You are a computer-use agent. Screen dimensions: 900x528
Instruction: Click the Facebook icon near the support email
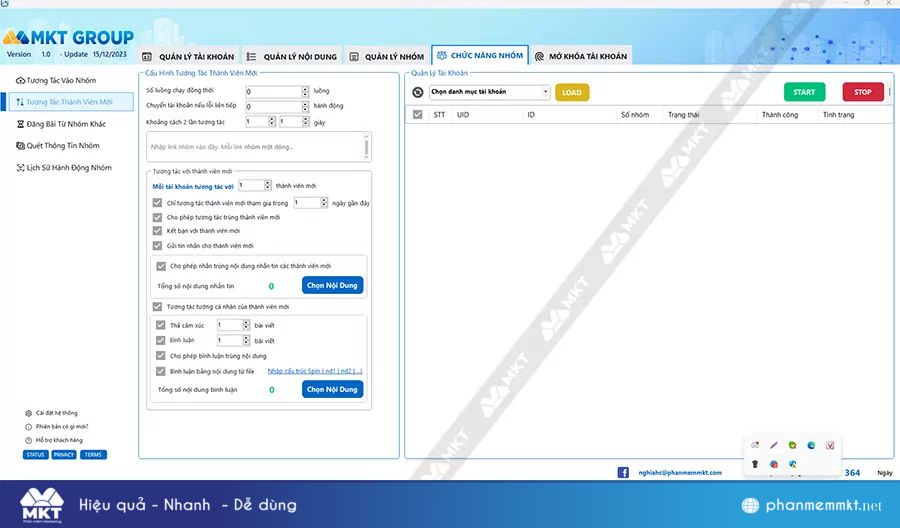[x=623, y=472]
